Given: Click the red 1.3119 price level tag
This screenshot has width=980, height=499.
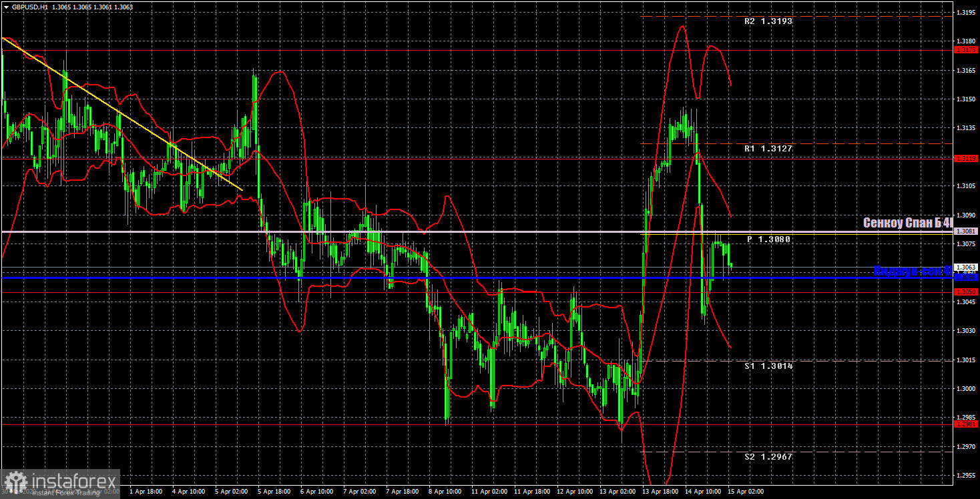Looking at the screenshot, I should [x=966, y=159].
